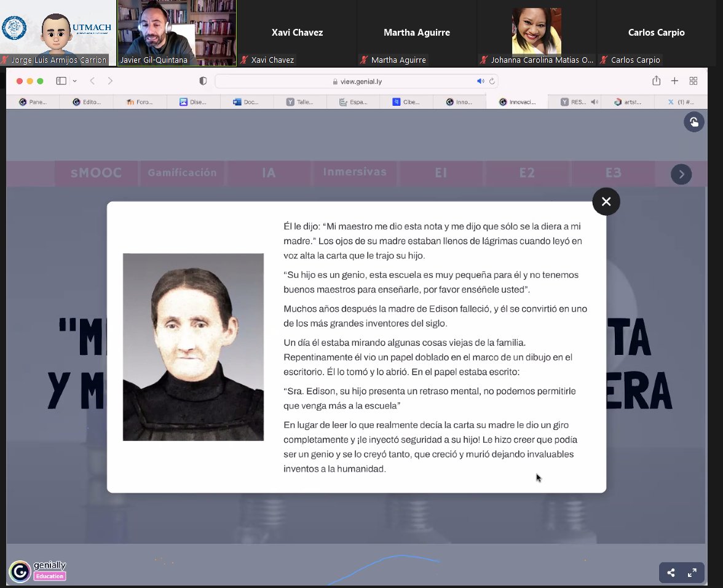Image resolution: width=723 pixels, height=588 pixels.
Task: Click muted mic icon beside Carlos Carpio name
Action: click(604, 60)
